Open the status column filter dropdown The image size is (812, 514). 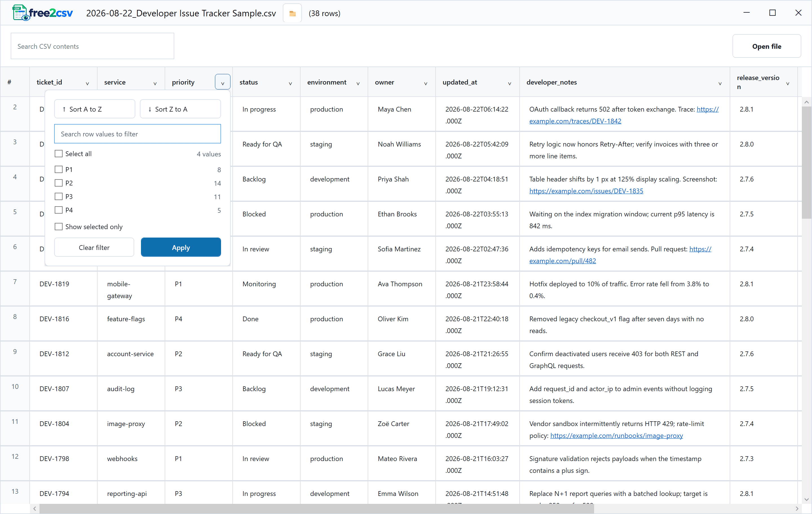[x=290, y=83]
